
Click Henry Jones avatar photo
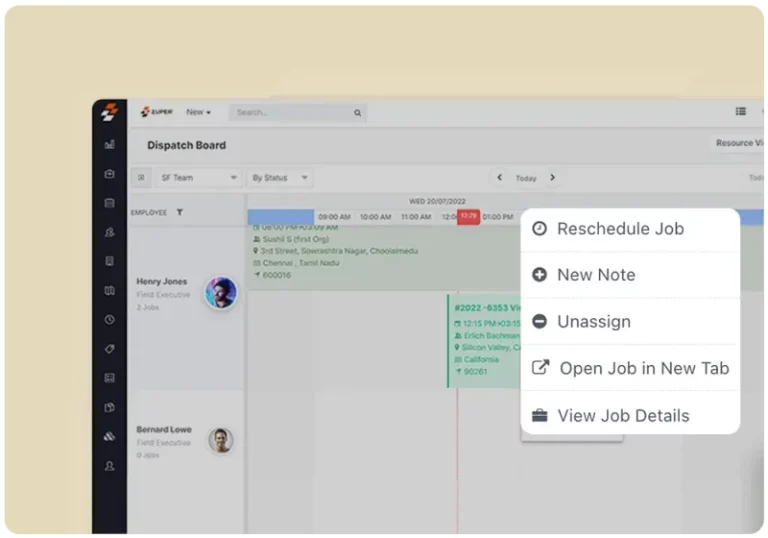221,293
